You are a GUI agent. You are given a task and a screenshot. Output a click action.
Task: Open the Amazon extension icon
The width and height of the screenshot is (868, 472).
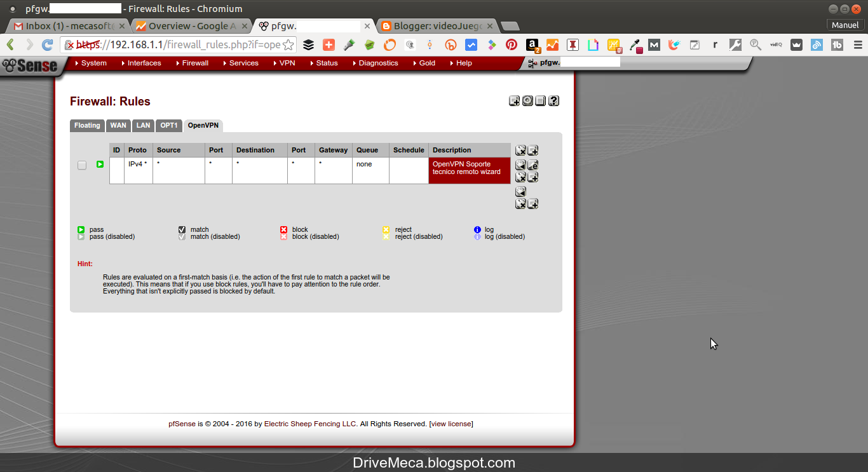coord(532,45)
